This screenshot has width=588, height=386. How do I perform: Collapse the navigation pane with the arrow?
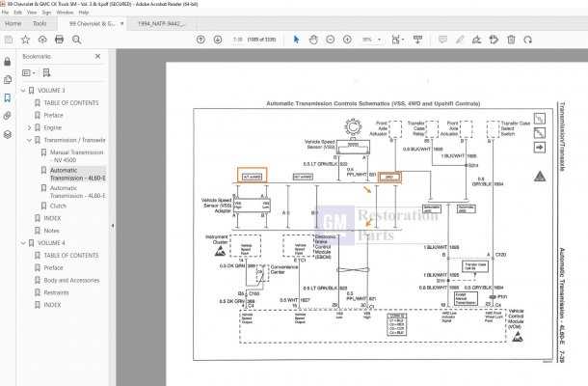click(x=113, y=226)
